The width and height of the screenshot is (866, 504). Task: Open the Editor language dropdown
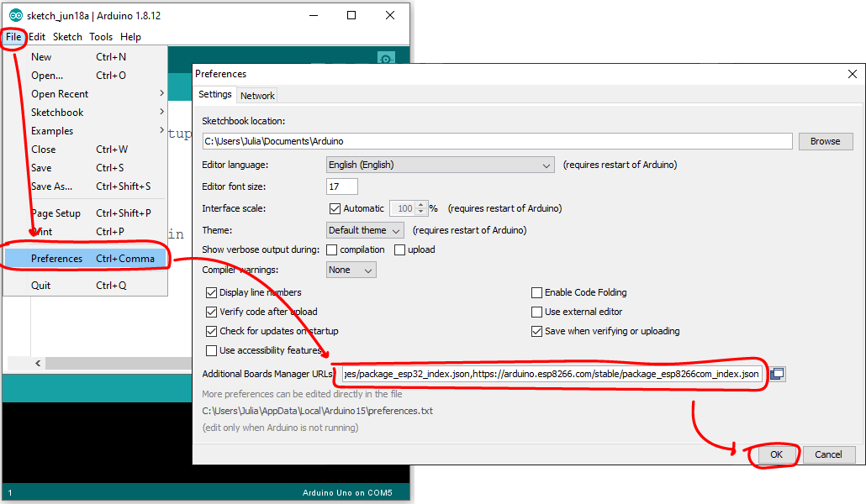(441, 165)
